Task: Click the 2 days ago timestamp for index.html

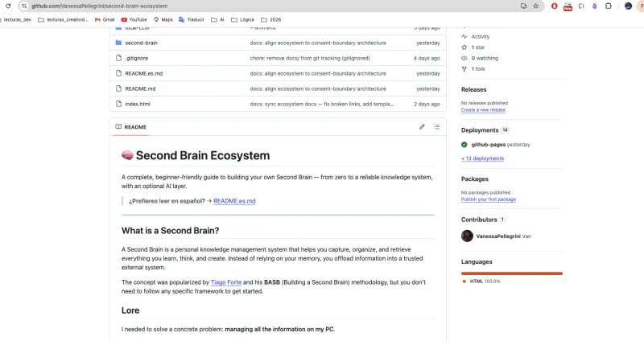Action: [x=427, y=104]
